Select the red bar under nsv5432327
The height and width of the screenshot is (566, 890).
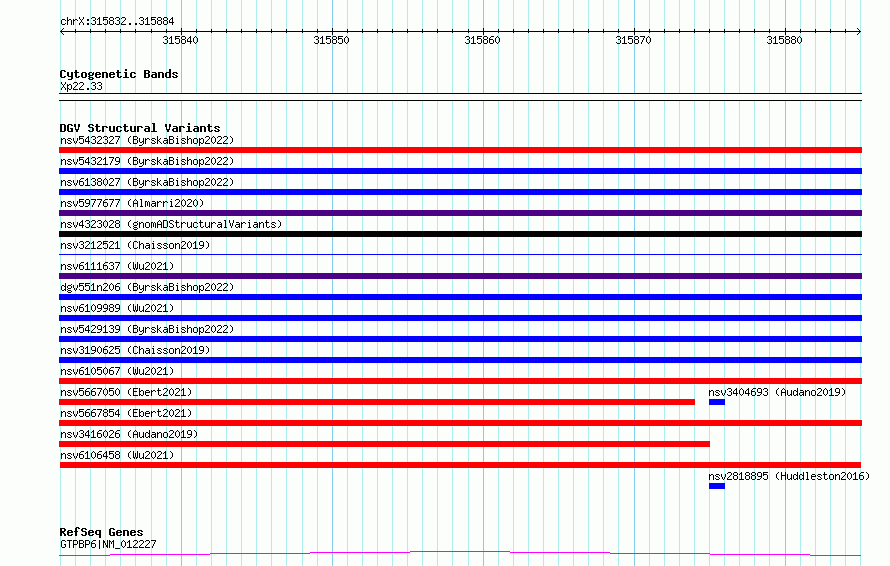click(460, 150)
